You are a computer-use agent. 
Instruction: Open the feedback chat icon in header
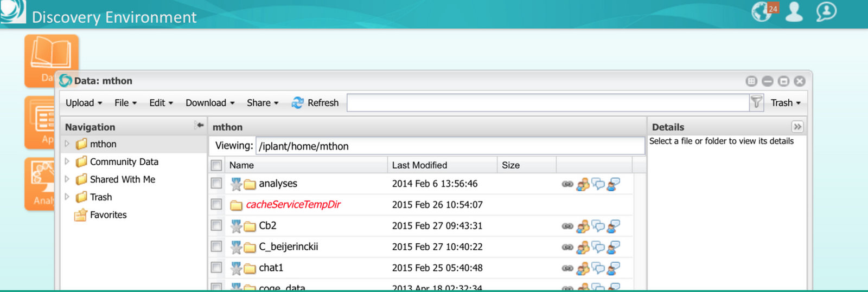(826, 11)
